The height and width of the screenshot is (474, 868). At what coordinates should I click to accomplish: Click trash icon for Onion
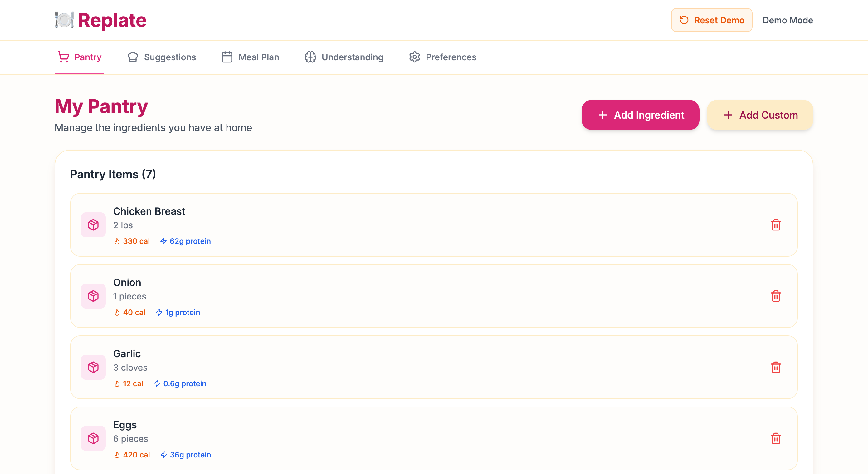tap(775, 296)
